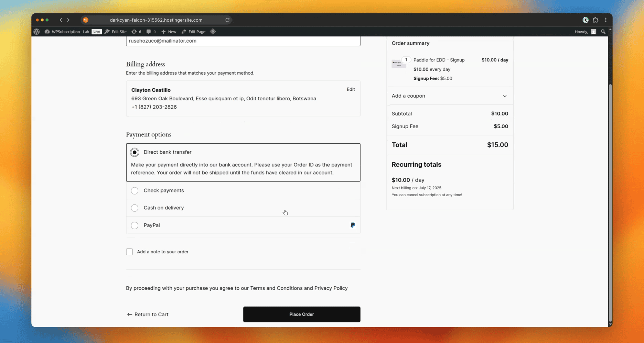
Task: Click the browser address bar URL
Action: [x=156, y=20]
